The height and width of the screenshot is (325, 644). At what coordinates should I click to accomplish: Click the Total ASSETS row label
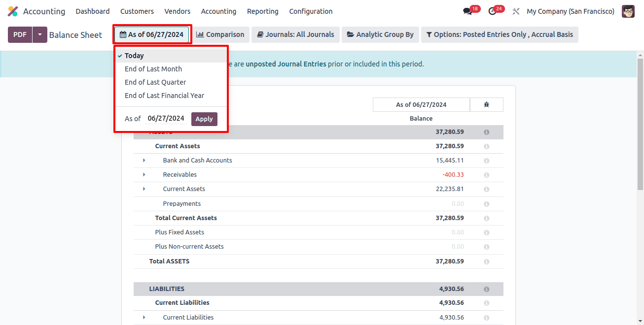tap(169, 261)
